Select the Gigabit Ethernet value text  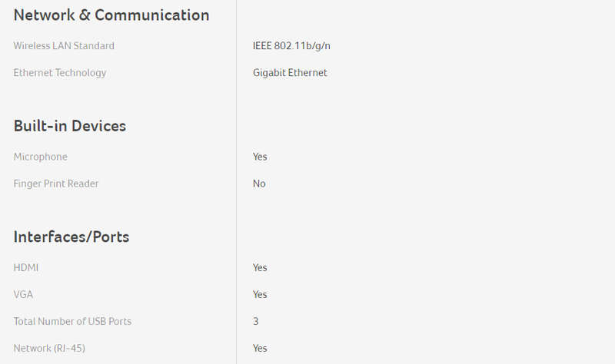290,73
